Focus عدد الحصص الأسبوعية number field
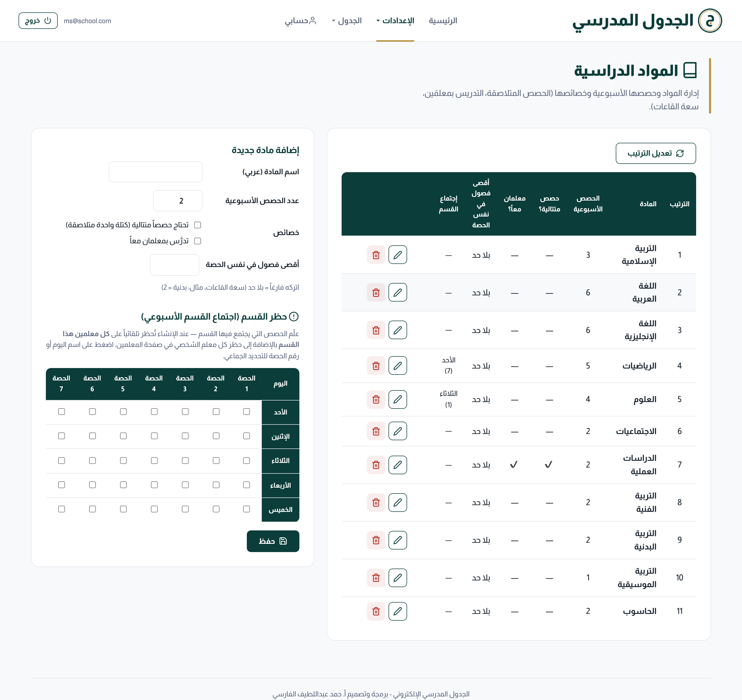742x700 pixels. tap(178, 201)
